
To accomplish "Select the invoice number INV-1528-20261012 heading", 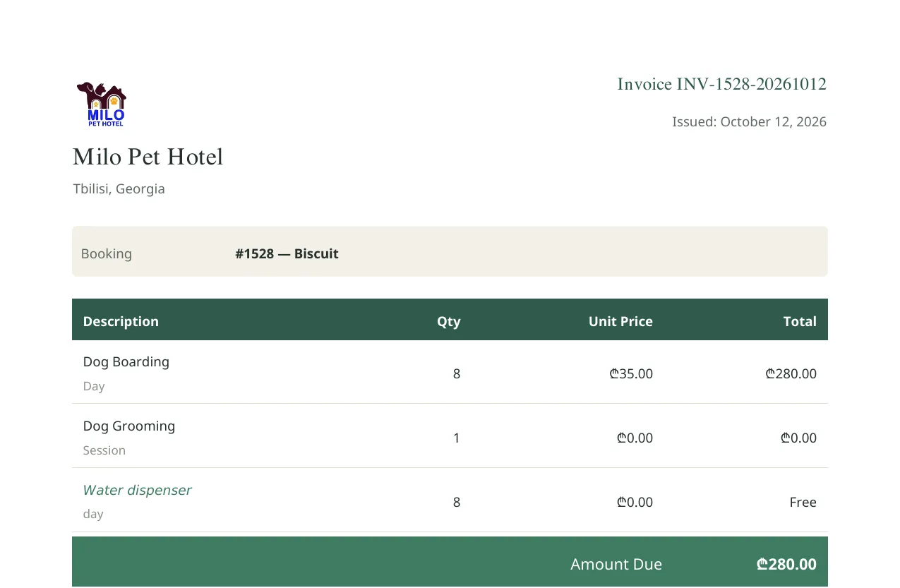I will (721, 84).
